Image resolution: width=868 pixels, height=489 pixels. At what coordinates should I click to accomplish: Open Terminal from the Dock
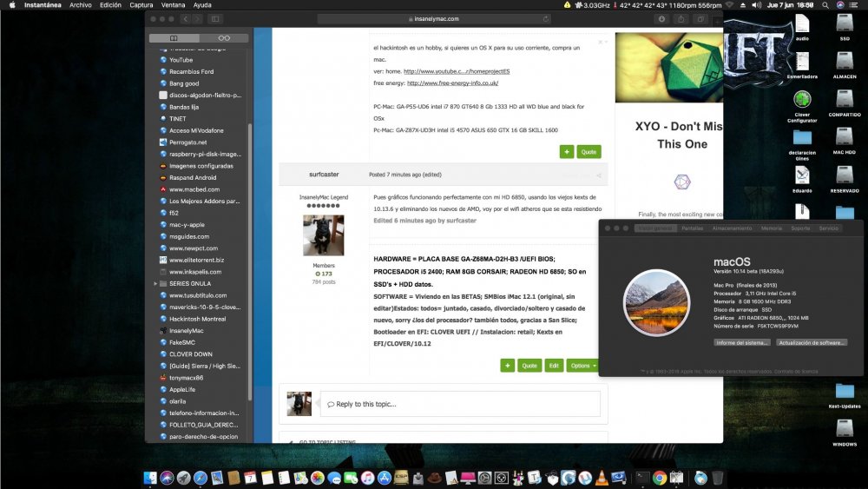[x=641, y=478]
